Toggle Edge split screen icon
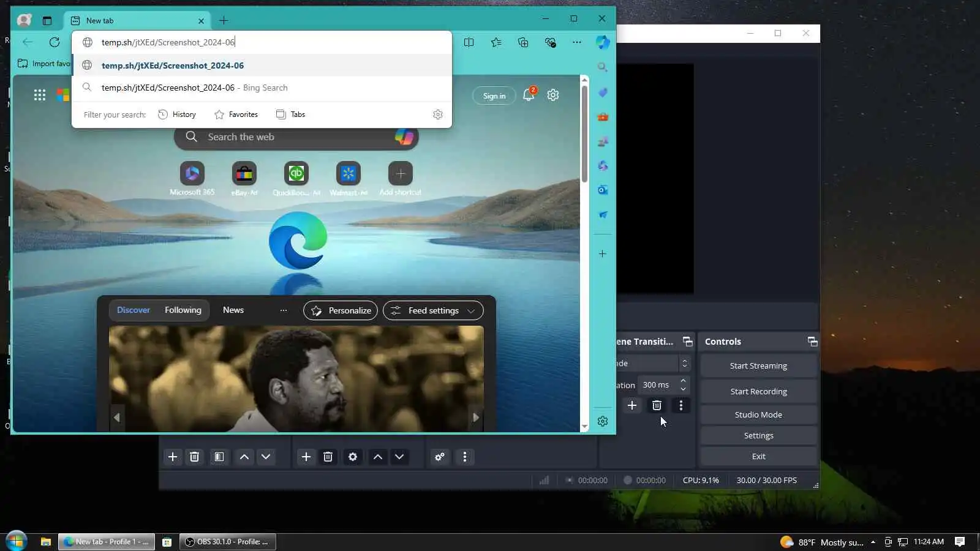980x551 pixels. [469, 42]
